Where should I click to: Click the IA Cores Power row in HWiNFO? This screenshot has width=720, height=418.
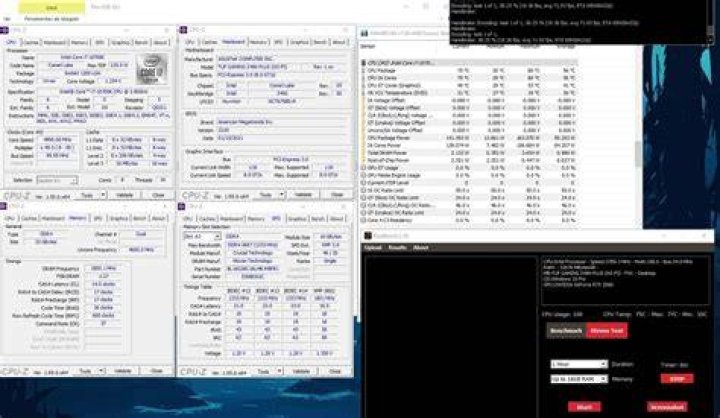click(469, 145)
